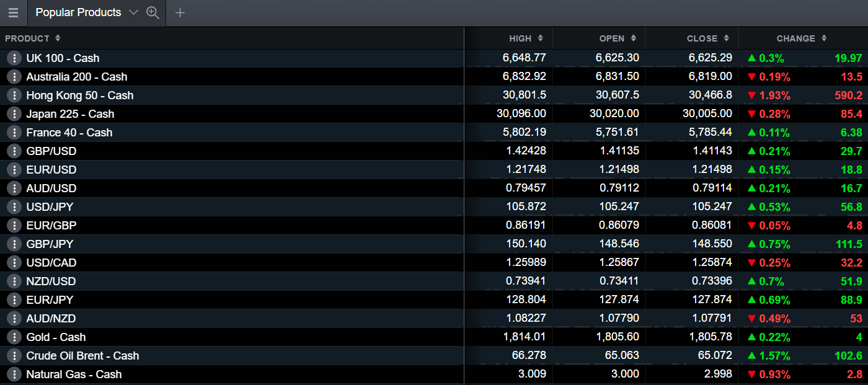Click the three-dot icon beside GBP/USD

coord(14,151)
